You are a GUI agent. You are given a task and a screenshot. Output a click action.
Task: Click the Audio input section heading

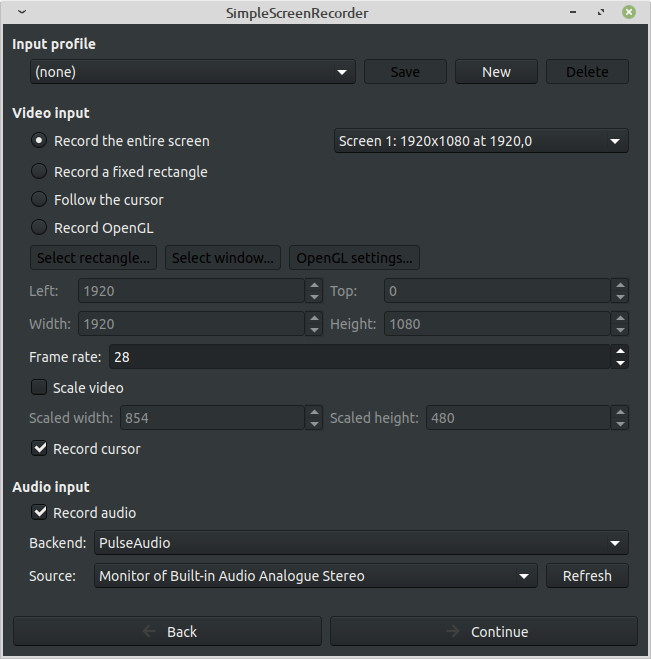pos(51,487)
